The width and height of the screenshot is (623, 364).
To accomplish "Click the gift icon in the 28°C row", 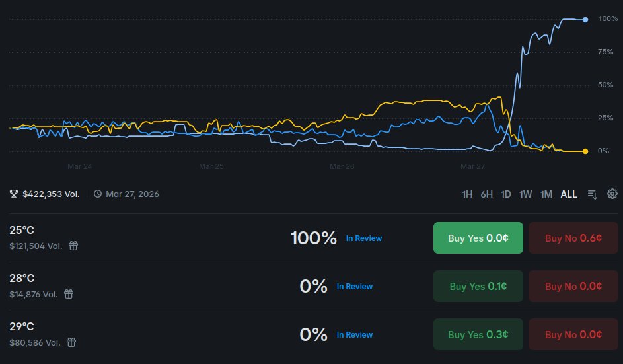I will pyautogui.click(x=69, y=294).
